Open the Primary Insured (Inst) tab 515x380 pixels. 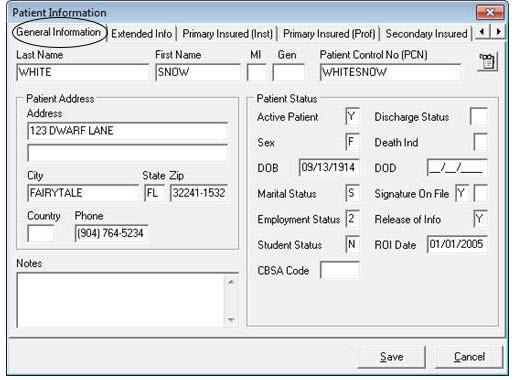click(x=228, y=34)
